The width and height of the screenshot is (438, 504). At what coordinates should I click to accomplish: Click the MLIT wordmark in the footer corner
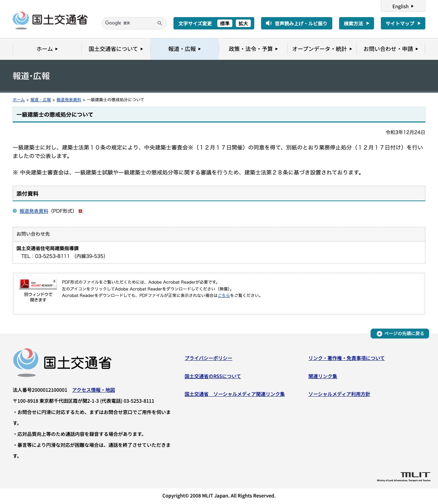404,477
